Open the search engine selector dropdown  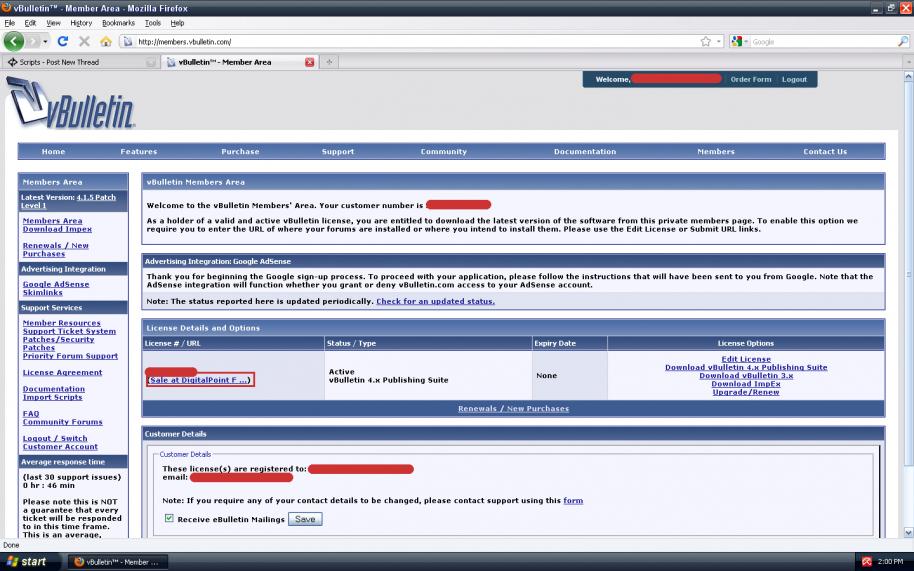click(x=739, y=41)
